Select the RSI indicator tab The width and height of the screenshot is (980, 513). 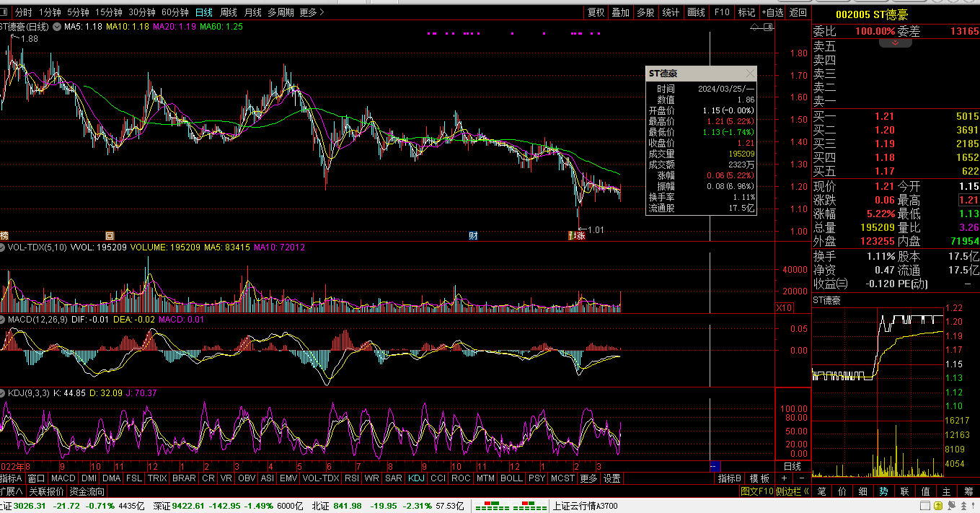(x=352, y=478)
